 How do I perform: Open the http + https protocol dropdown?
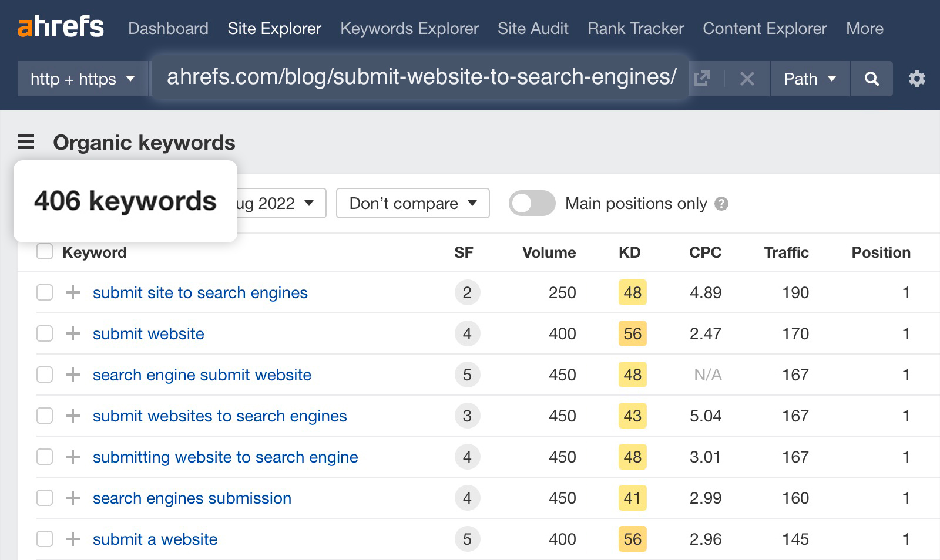click(x=82, y=79)
